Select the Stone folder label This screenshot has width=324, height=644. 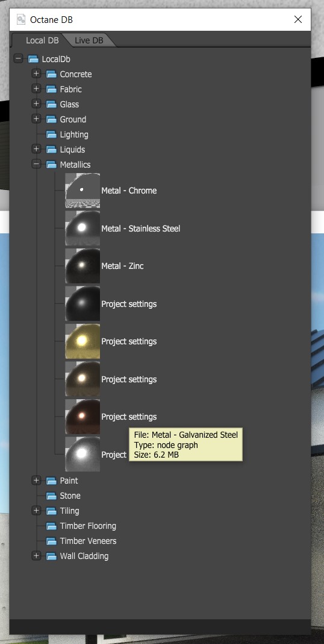(x=70, y=496)
